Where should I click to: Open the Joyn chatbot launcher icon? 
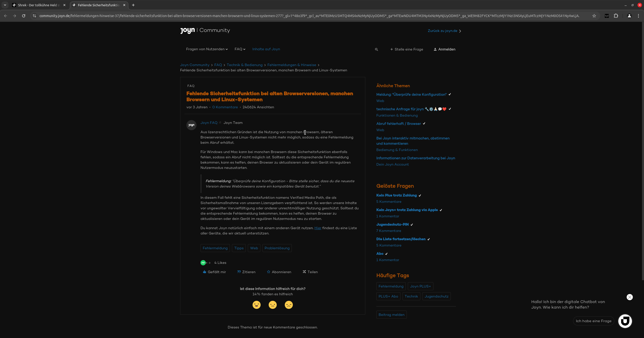[625, 321]
